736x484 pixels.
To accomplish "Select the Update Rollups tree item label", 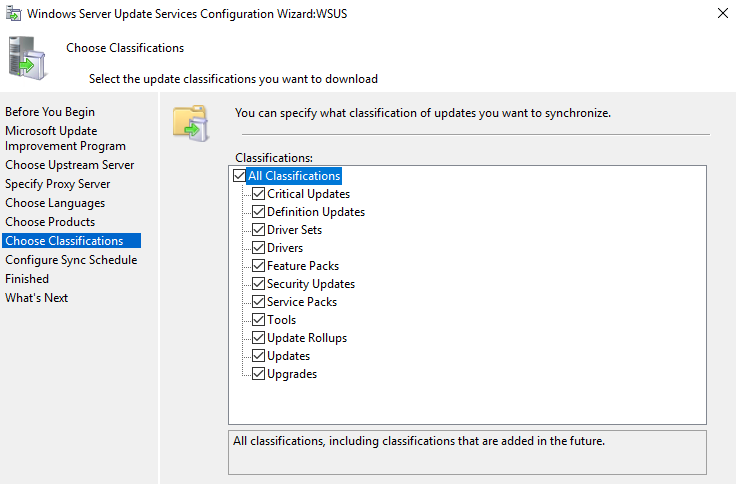I will point(307,338).
